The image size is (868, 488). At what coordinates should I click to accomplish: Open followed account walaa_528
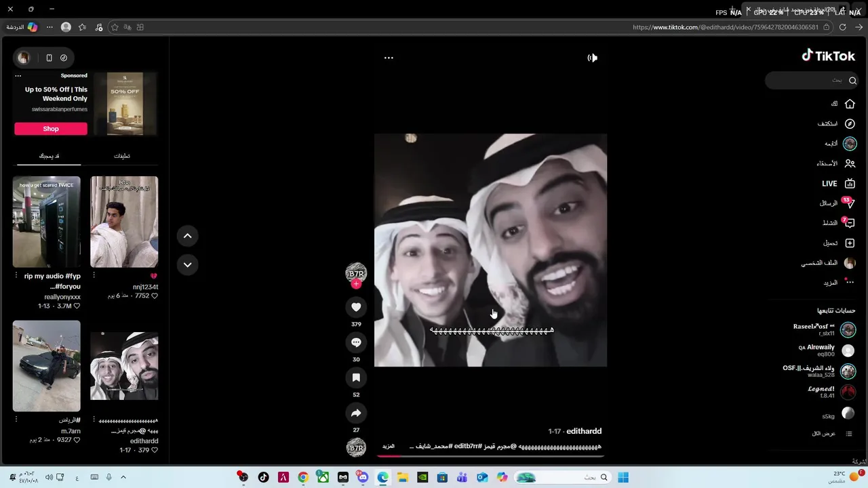[819, 371]
